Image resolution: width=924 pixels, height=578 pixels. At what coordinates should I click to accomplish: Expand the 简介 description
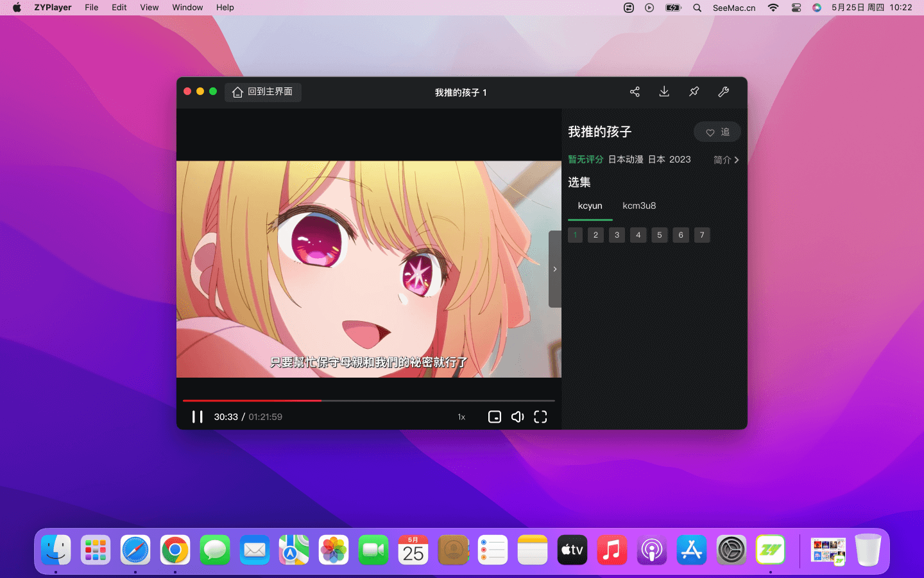tap(726, 160)
